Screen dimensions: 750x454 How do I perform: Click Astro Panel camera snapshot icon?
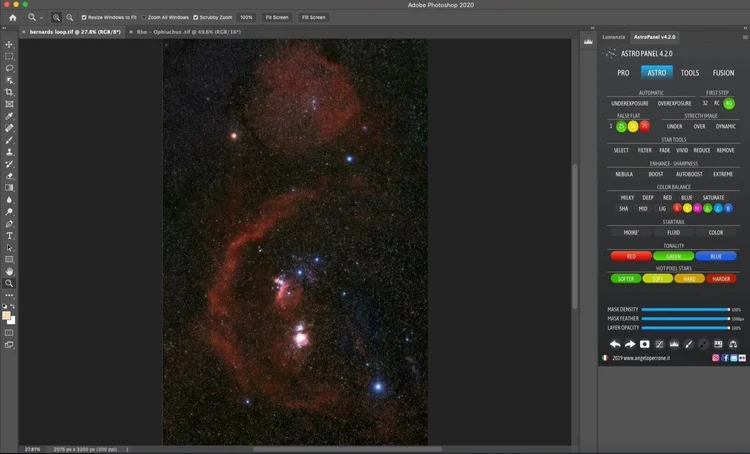pyautogui.click(x=645, y=344)
